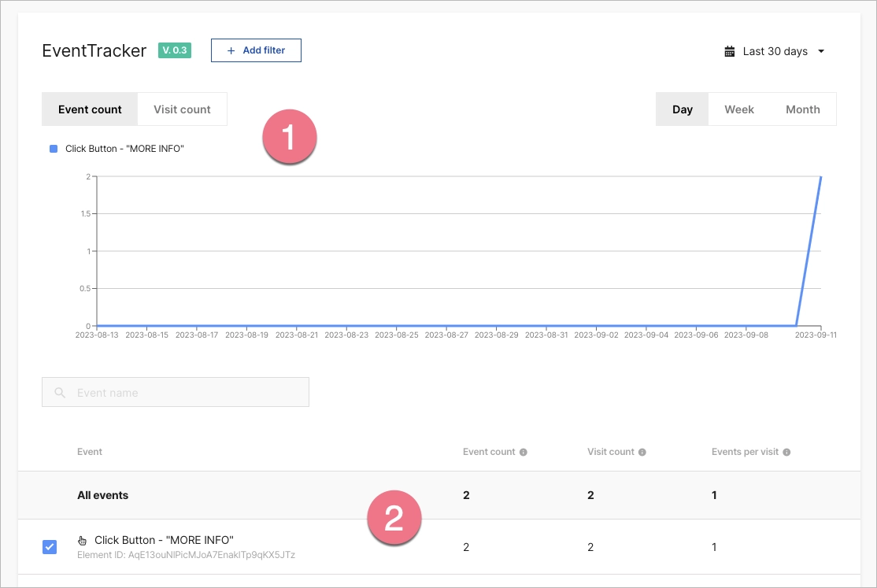Expand the date range caret arrow
The image size is (877, 588).
821,51
